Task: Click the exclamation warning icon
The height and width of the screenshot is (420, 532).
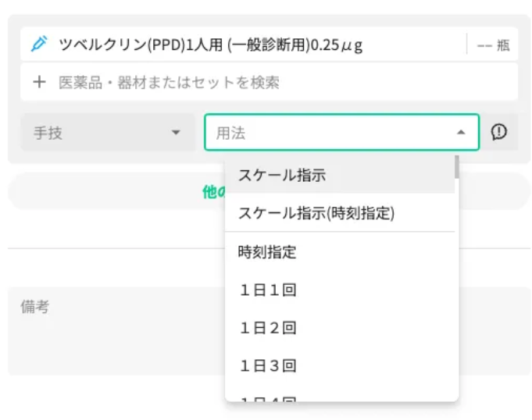Action: point(499,133)
